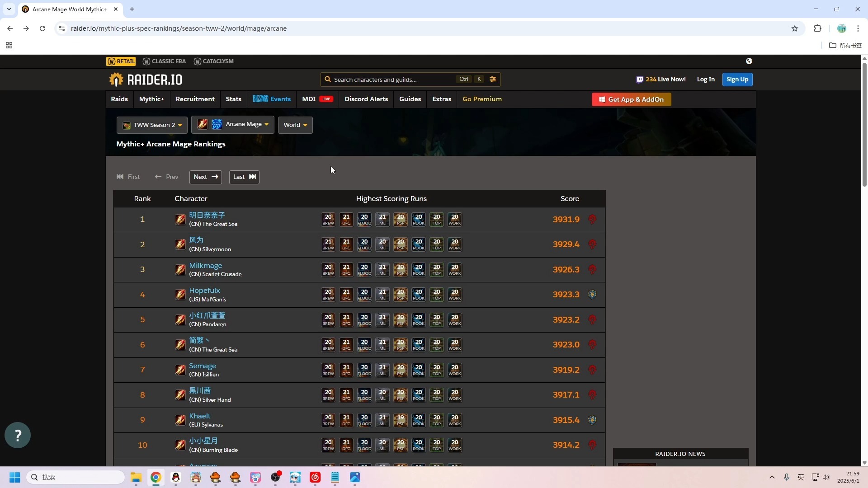Image resolution: width=868 pixels, height=488 pixels.
Task: Open Hopefulx FLOOD 20 run badge
Action: pos(364,295)
